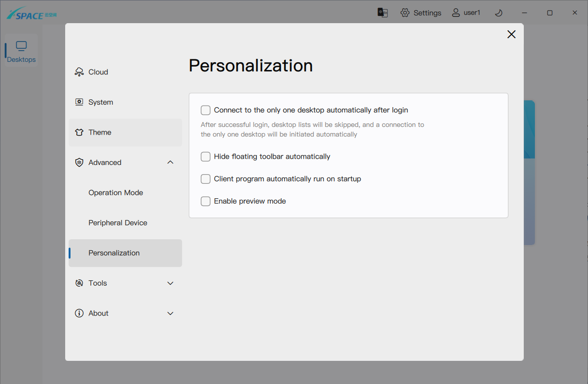
Task: Click the language switch icon in title bar
Action: point(382,13)
